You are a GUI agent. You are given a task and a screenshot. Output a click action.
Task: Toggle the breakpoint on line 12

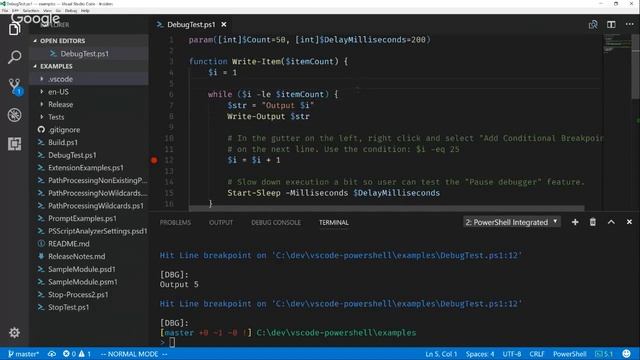[154, 160]
